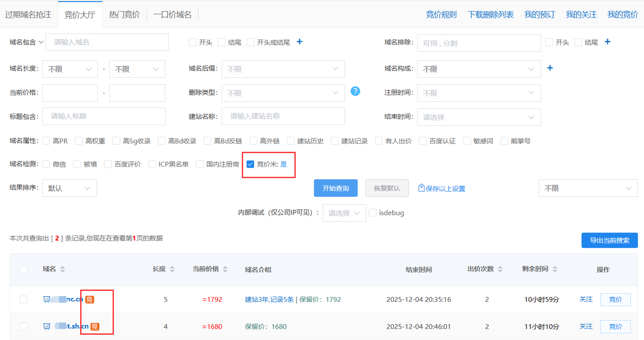Click plus icon next to 开头或结尾 checkbox
Image resolution: width=644 pixels, height=340 pixels.
(300, 42)
